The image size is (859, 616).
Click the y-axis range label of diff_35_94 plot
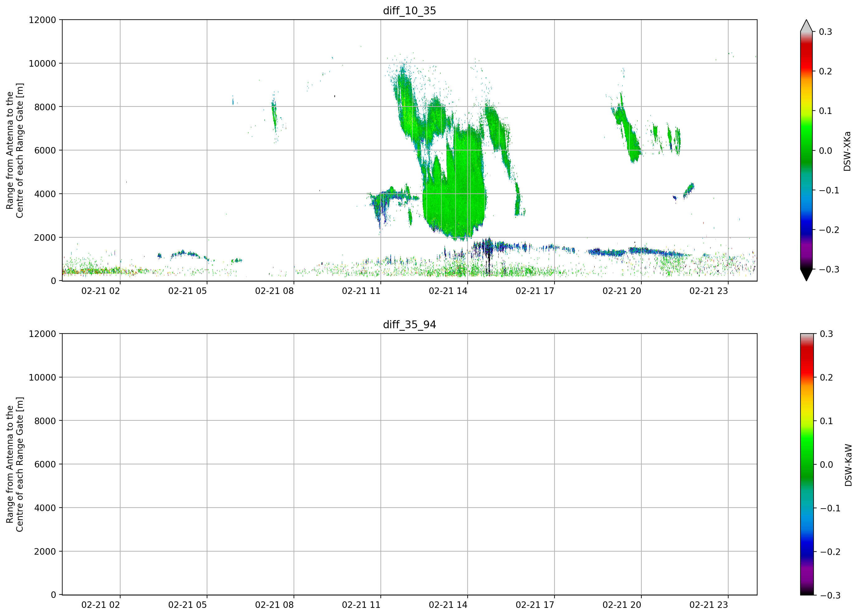click(15, 464)
